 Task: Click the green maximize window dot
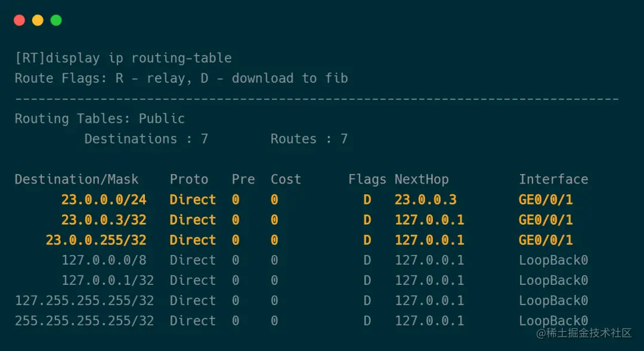(56, 20)
